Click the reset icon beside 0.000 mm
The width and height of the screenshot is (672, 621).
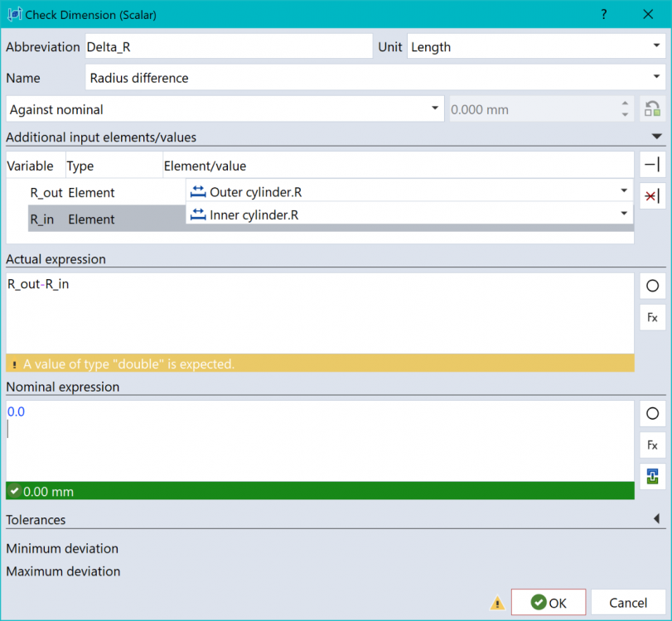(x=652, y=109)
